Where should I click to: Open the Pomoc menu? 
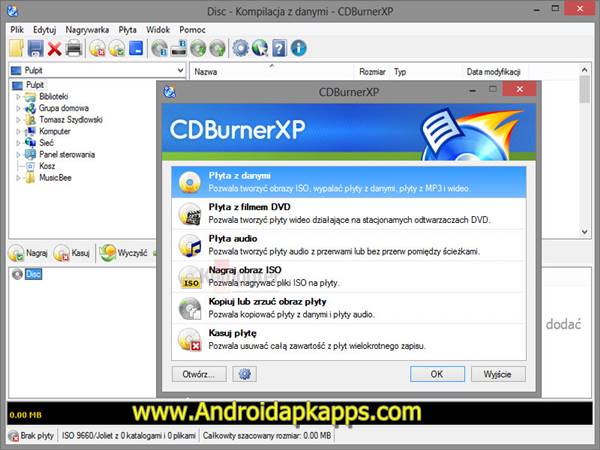pos(192,30)
